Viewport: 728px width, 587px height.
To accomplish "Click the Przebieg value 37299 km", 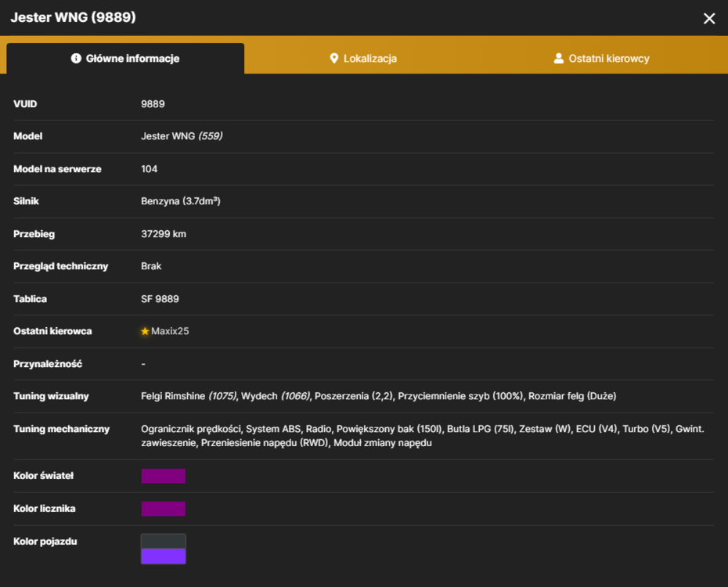I will click(164, 234).
